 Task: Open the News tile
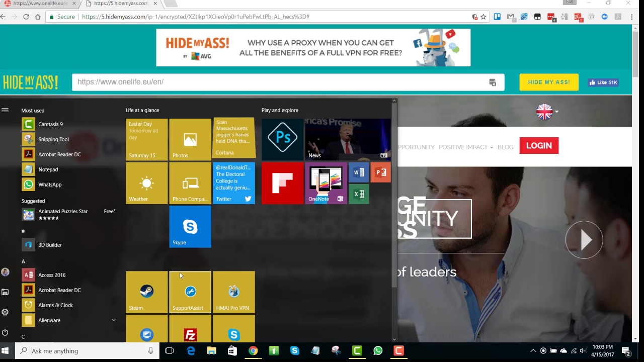click(x=348, y=139)
